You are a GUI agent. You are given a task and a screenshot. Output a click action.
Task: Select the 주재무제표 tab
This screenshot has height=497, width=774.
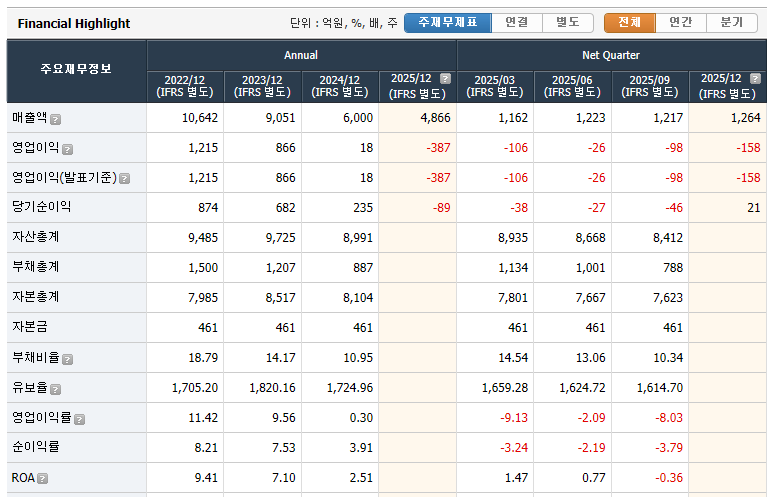(x=447, y=23)
